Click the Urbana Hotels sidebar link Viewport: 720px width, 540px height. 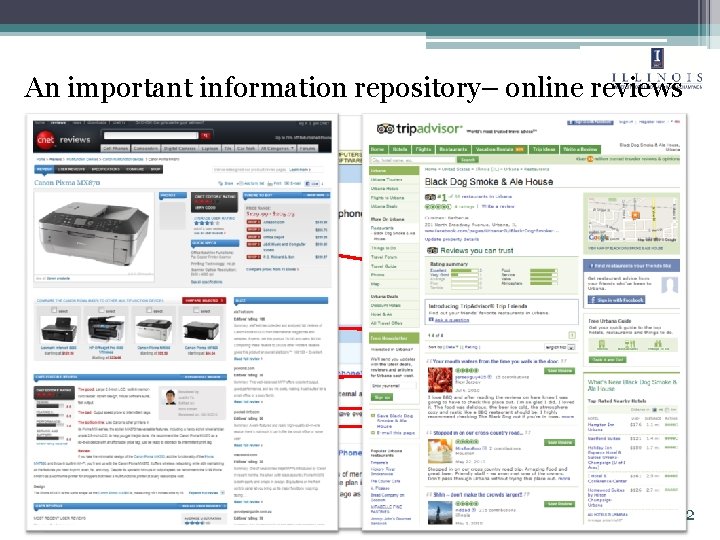click(385, 189)
